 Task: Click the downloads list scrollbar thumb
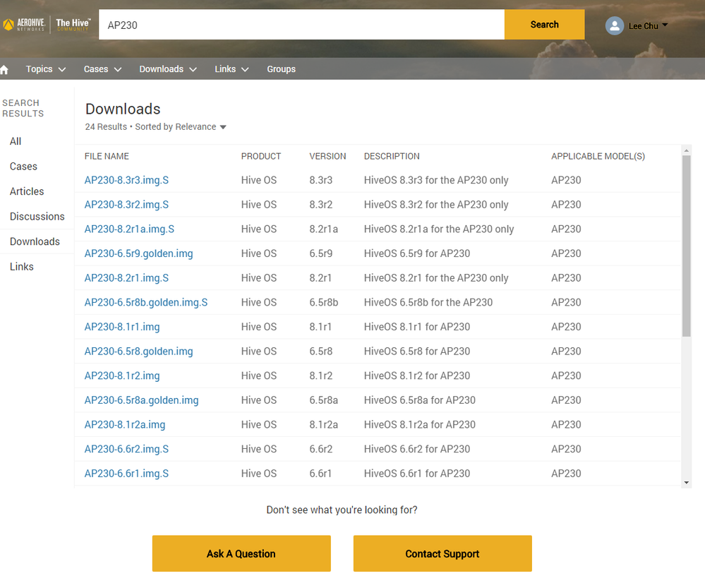(x=686, y=246)
